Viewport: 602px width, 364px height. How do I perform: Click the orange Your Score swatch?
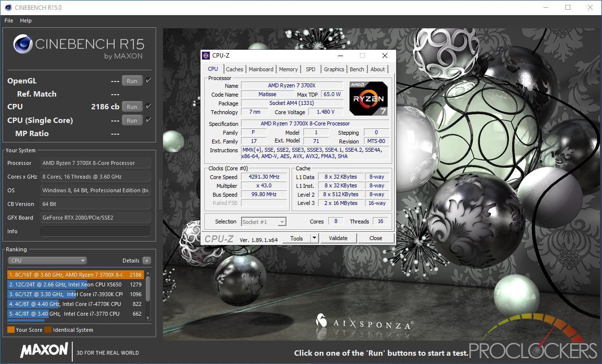pyautogui.click(x=11, y=330)
